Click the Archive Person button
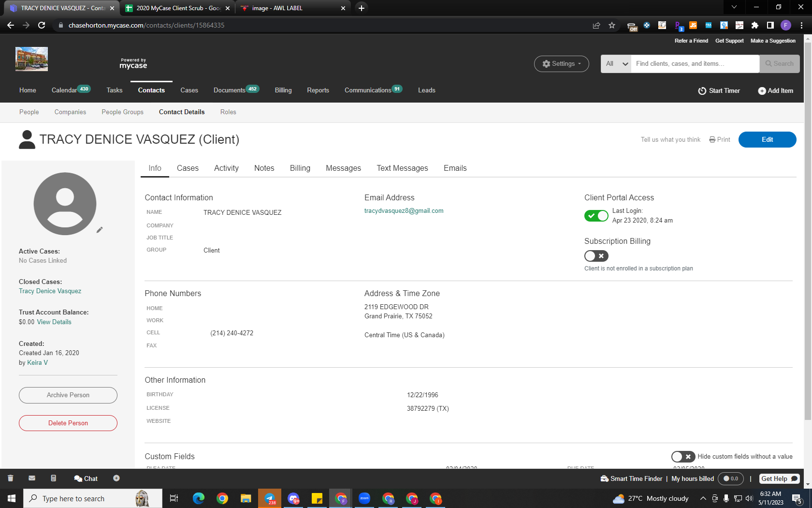 point(68,395)
